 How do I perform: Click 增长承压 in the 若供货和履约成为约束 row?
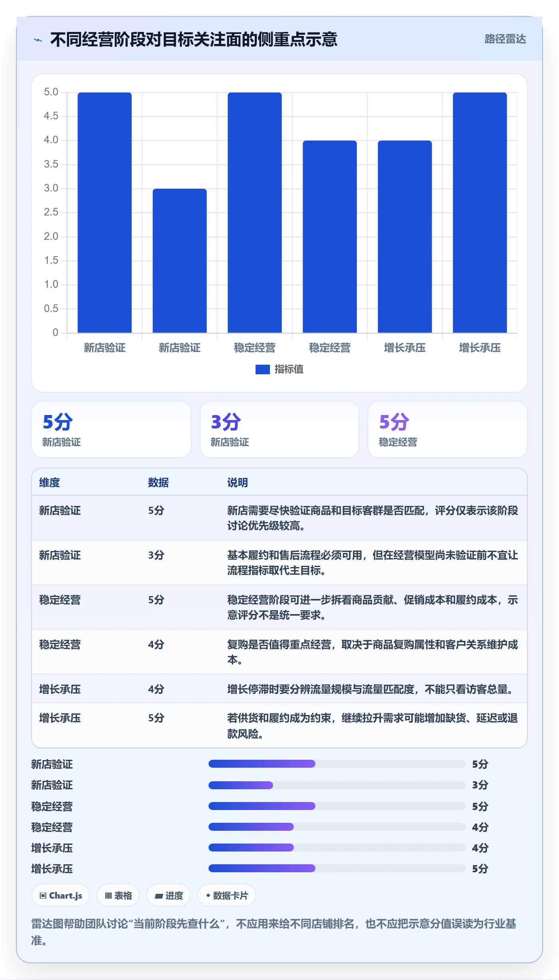coord(60,719)
